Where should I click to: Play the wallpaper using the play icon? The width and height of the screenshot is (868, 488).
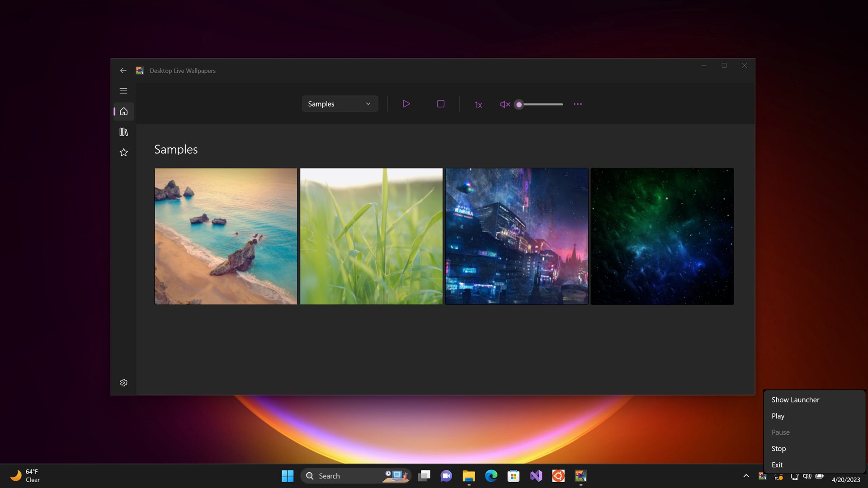click(406, 103)
